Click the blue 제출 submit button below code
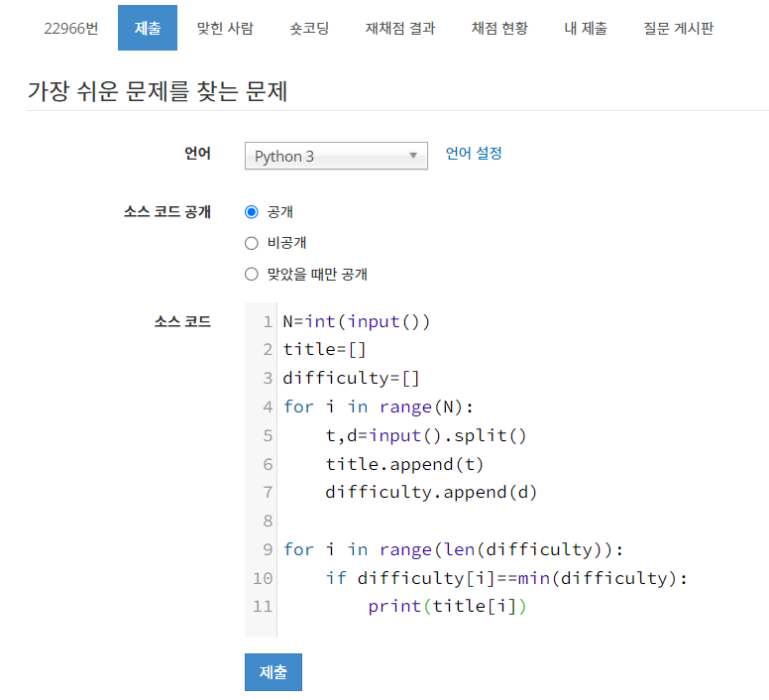 [x=274, y=672]
